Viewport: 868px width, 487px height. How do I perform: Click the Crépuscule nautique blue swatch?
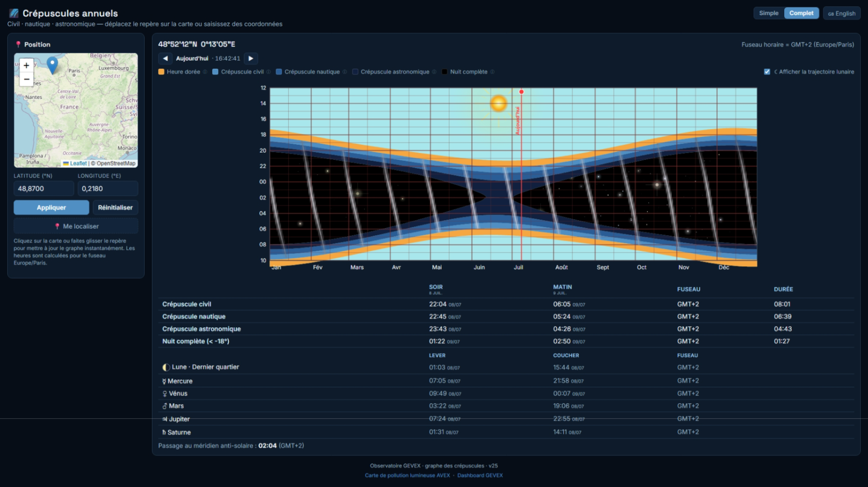point(279,72)
